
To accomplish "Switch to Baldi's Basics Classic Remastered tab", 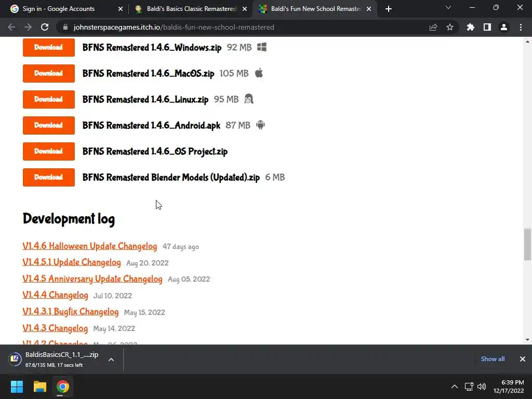I will 190,9.
